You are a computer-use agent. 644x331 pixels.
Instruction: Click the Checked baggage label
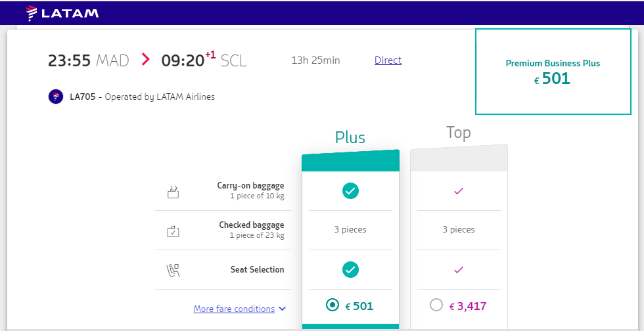tap(251, 225)
